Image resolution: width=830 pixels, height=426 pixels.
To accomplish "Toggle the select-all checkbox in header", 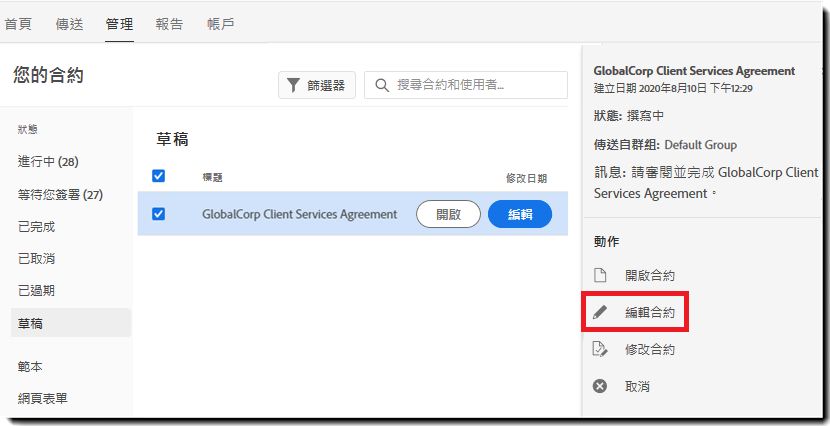I will coord(158,176).
